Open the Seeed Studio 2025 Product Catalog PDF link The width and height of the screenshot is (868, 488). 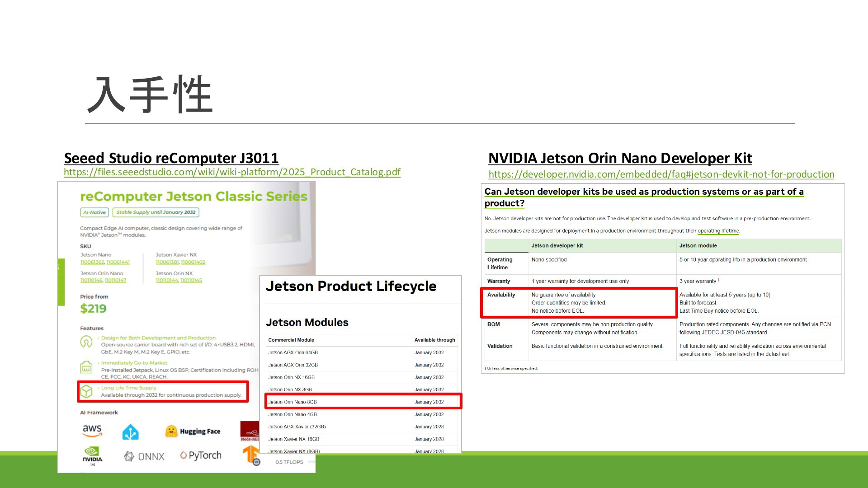[x=232, y=172]
